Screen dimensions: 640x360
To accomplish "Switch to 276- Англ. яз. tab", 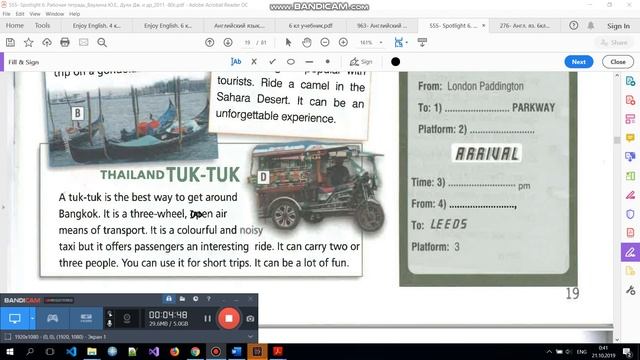I will 524,25.
